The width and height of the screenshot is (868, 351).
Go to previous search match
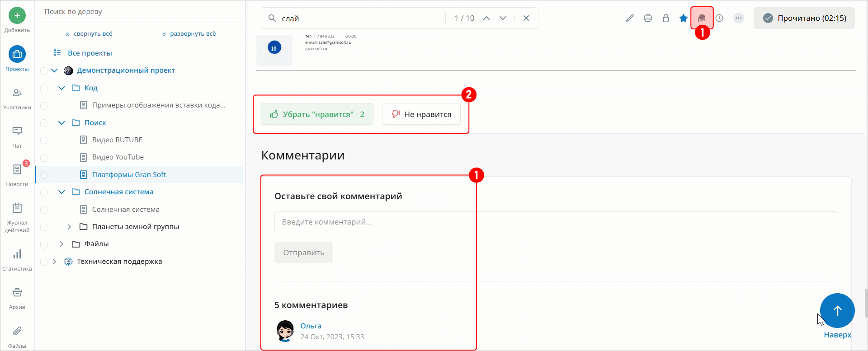[x=486, y=18]
